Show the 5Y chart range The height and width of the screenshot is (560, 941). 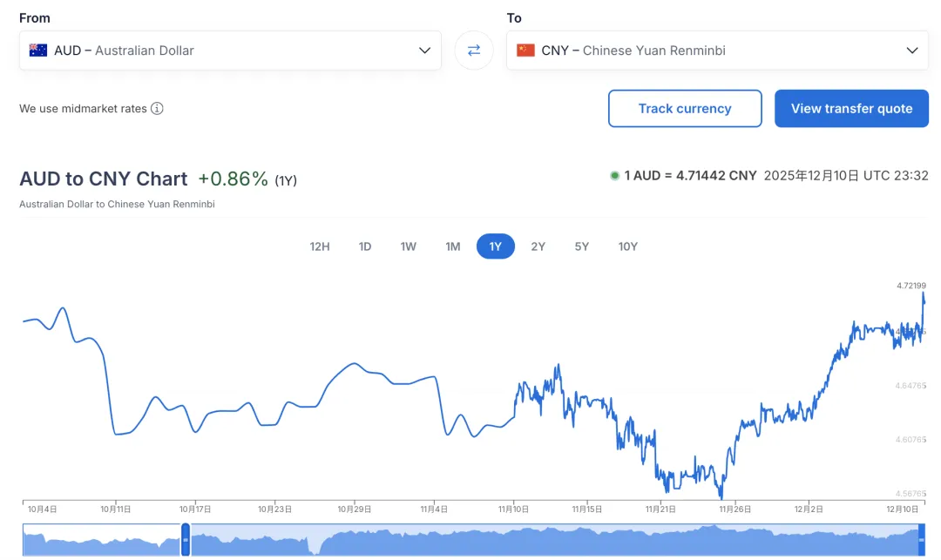click(581, 246)
